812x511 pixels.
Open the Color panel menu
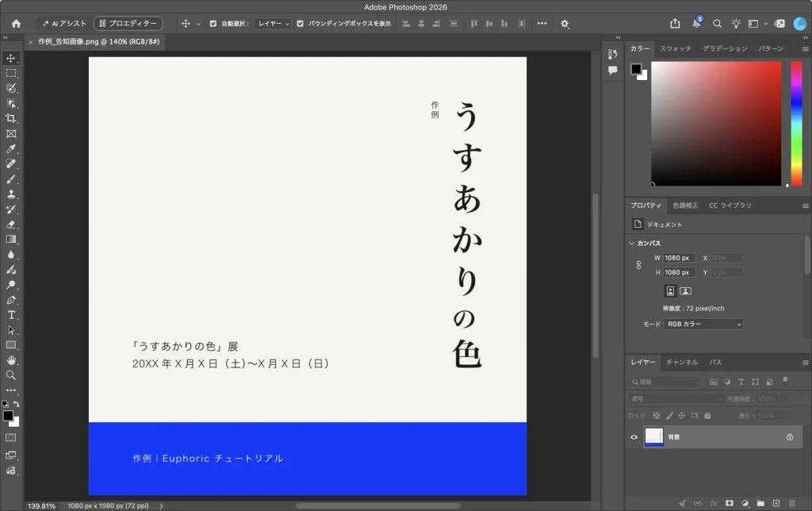pyautogui.click(x=806, y=48)
